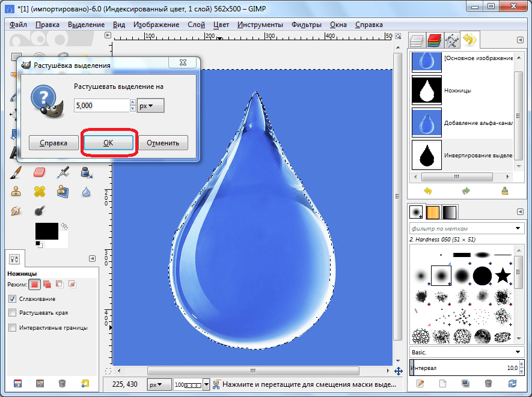The height and width of the screenshot is (397, 532).
Task: Open the Channels tab in dock
Action: tap(434, 40)
